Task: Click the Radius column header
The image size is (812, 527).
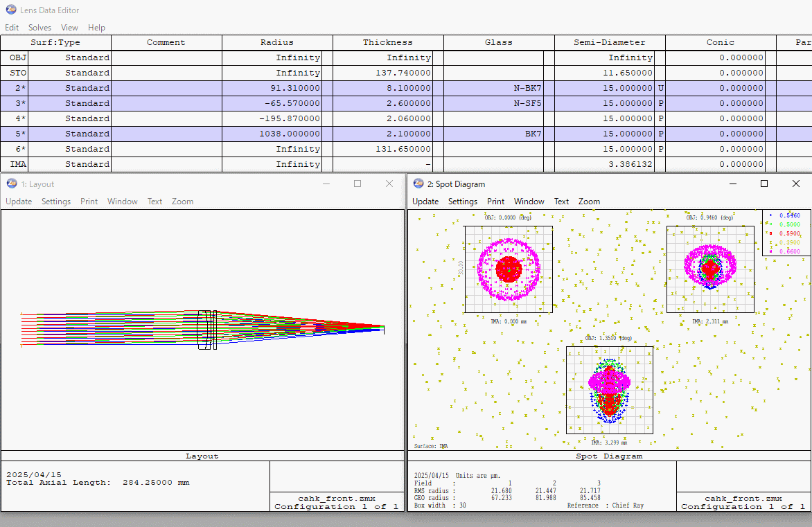Action: coord(277,42)
